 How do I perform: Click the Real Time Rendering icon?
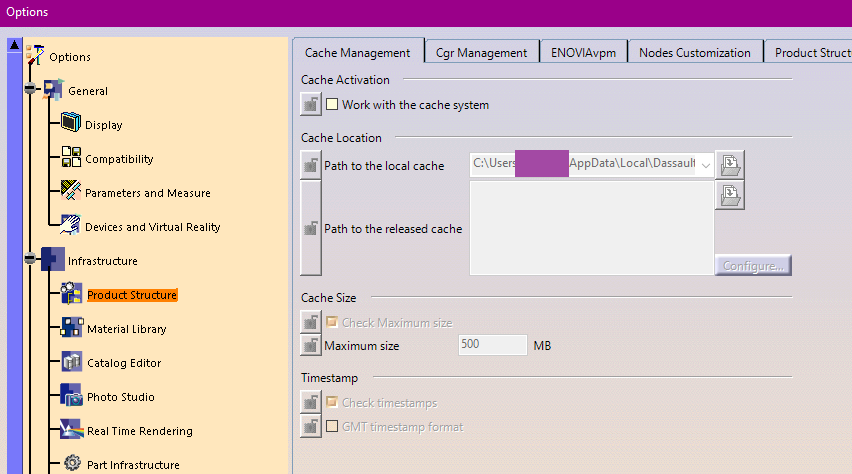pyautogui.click(x=71, y=430)
